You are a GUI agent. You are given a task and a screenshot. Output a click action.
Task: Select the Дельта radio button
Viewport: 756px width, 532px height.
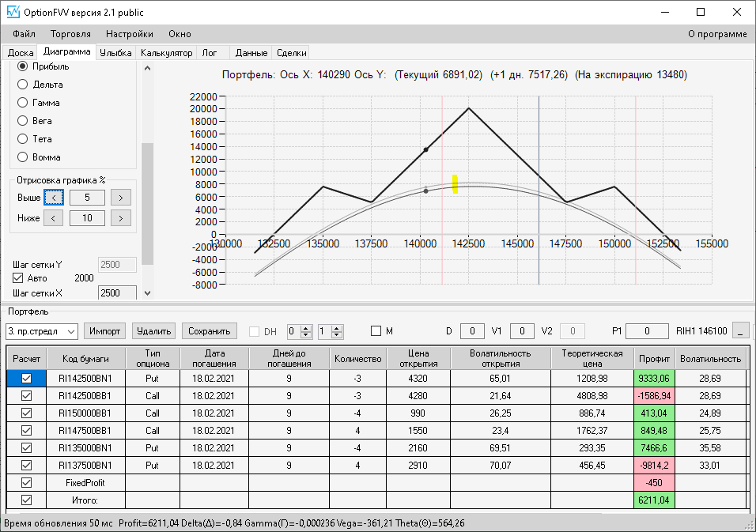(22, 85)
